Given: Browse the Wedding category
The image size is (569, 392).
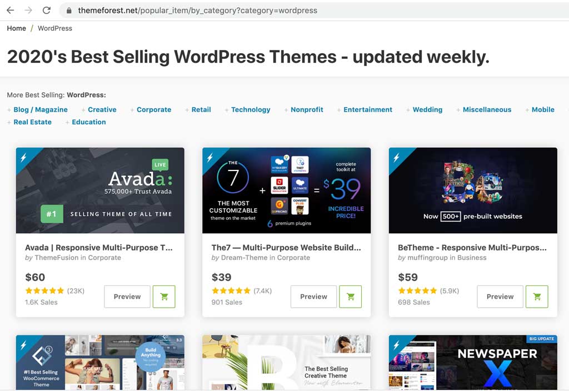Looking at the screenshot, I should pos(427,110).
